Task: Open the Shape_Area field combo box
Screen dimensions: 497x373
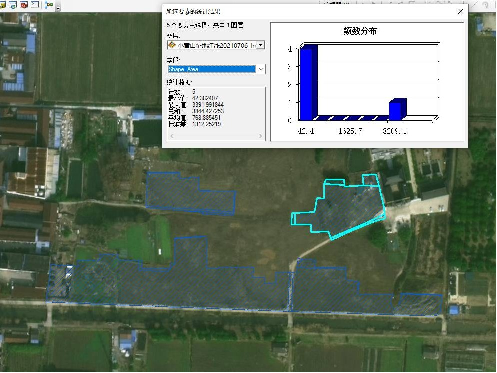Action: click(216, 69)
